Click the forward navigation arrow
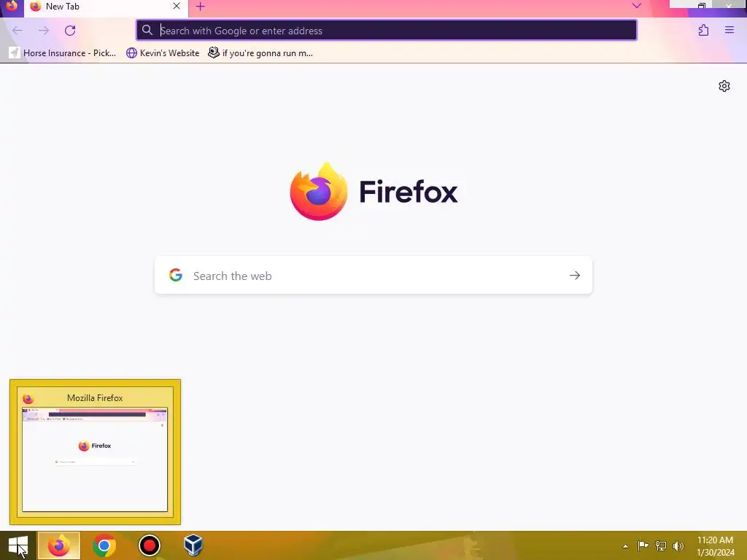 pyautogui.click(x=43, y=31)
